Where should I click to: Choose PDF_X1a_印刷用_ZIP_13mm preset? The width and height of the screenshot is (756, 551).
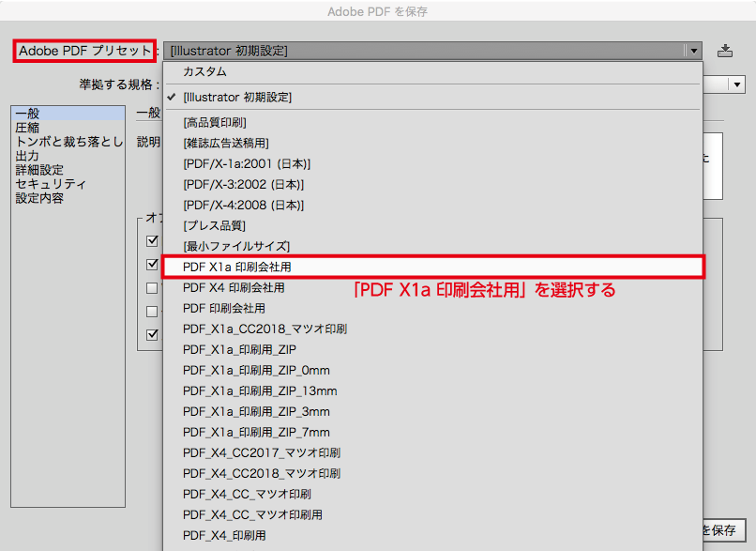point(432,391)
